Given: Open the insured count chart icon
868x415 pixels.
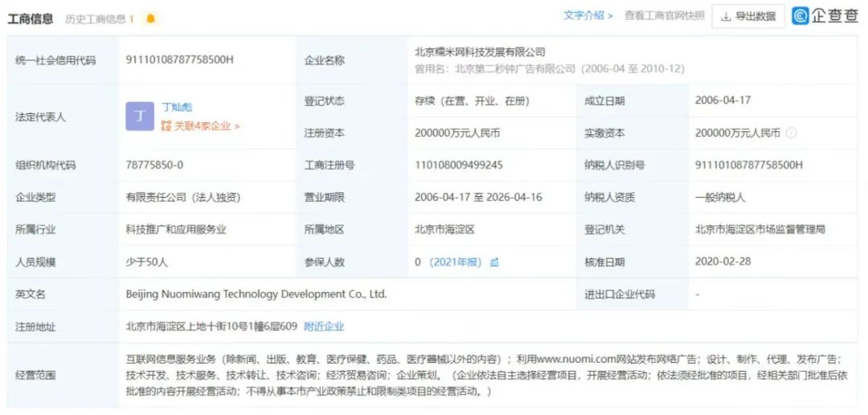Looking at the screenshot, I should click(493, 262).
